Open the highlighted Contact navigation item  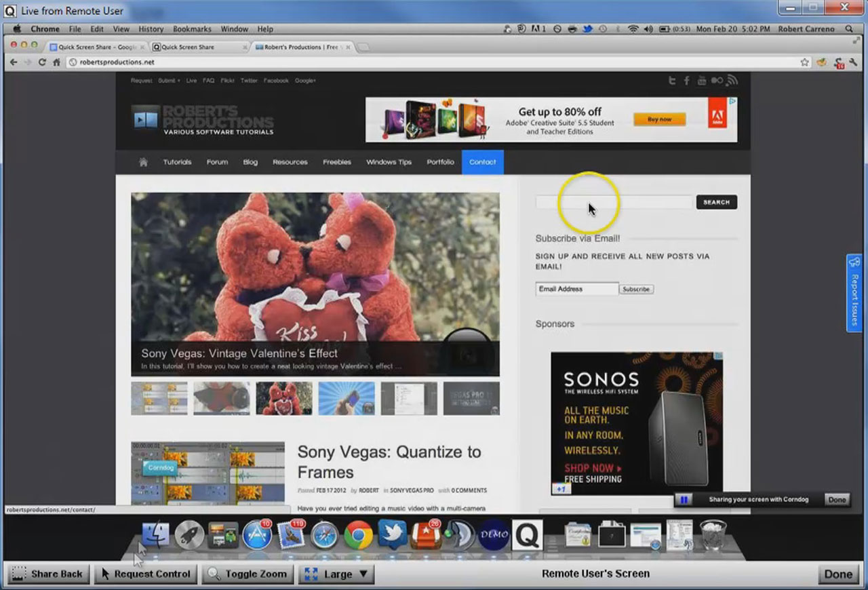tap(483, 162)
